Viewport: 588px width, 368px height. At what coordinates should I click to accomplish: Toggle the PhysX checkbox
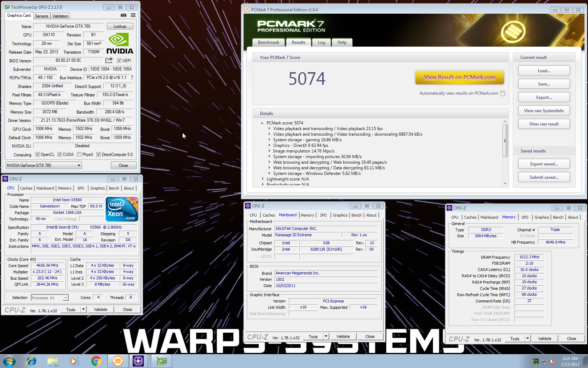pyautogui.click(x=79, y=155)
